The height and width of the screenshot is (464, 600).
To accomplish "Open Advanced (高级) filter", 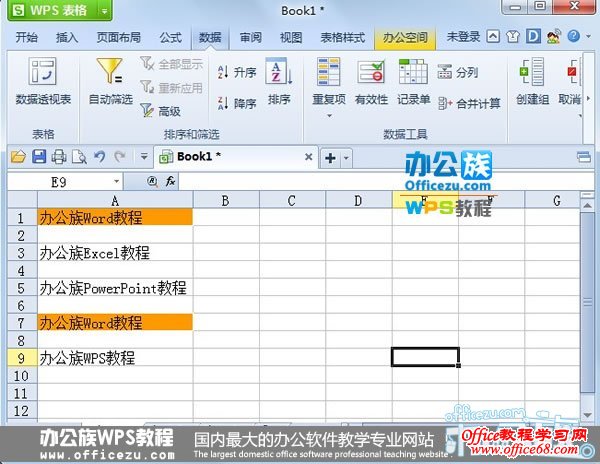I will click(160, 111).
